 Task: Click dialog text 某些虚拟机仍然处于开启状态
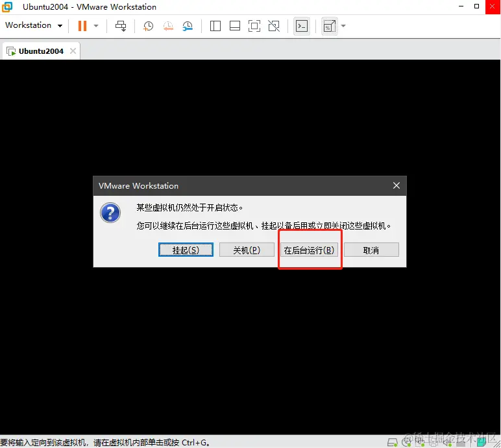pyautogui.click(x=189, y=208)
